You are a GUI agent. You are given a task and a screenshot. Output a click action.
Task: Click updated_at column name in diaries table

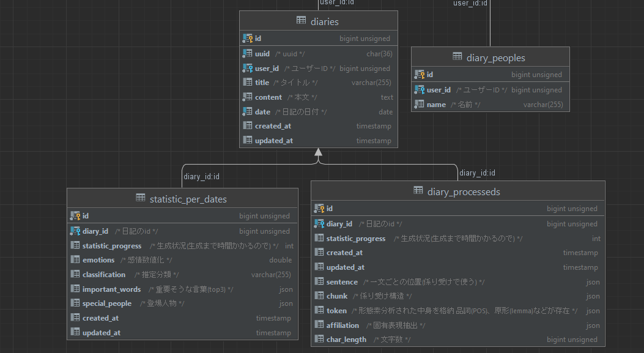(x=273, y=141)
